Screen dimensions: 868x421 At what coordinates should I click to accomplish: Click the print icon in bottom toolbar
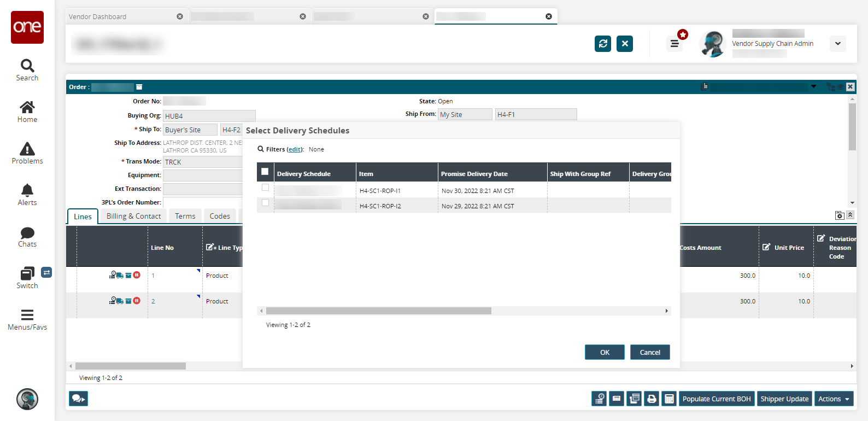(x=652, y=399)
